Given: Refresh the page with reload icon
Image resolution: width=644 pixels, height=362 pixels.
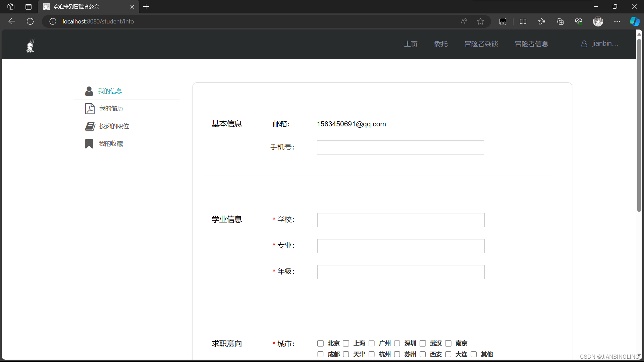Looking at the screenshot, I should (30, 21).
